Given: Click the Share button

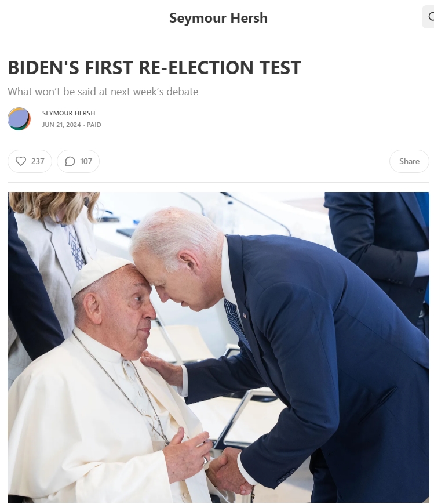Looking at the screenshot, I should [409, 161].
